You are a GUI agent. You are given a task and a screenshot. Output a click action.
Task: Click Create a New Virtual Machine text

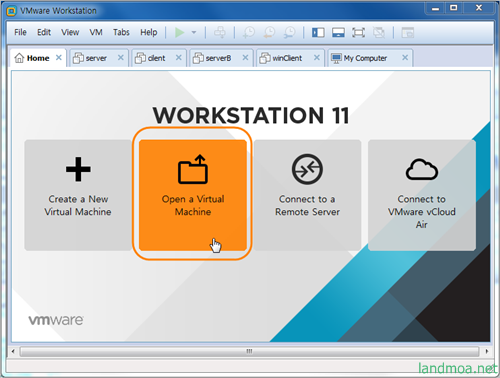pyautogui.click(x=78, y=205)
